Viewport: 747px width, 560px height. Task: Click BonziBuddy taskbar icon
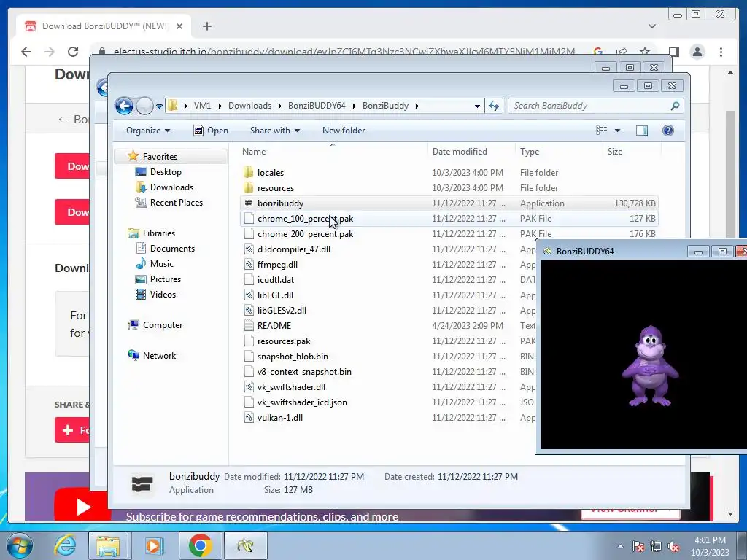pos(245,545)
